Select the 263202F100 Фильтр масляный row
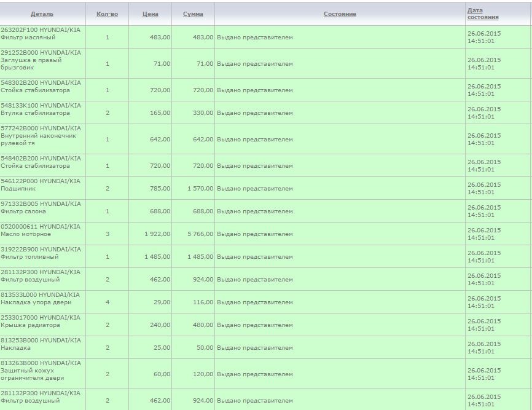Viewport: 532px width, 410px height. [265, 37]
